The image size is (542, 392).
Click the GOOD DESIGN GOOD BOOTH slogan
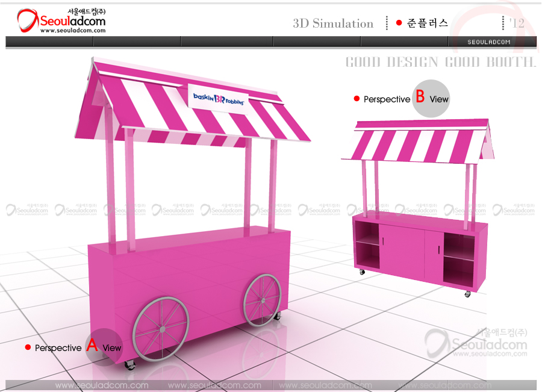pyautogui.click(x=440, y=62)
